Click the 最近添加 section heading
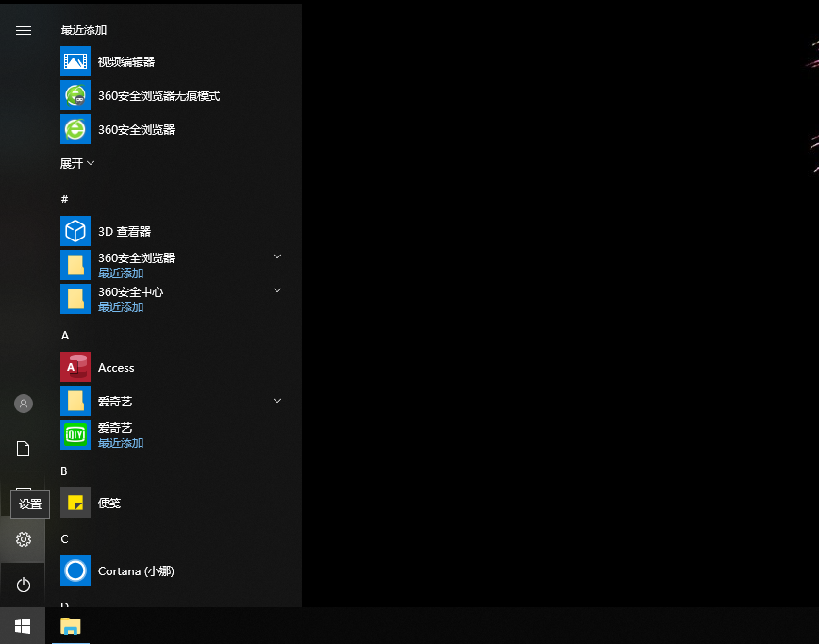Screen dimensions: 819x644 point(84,30)
